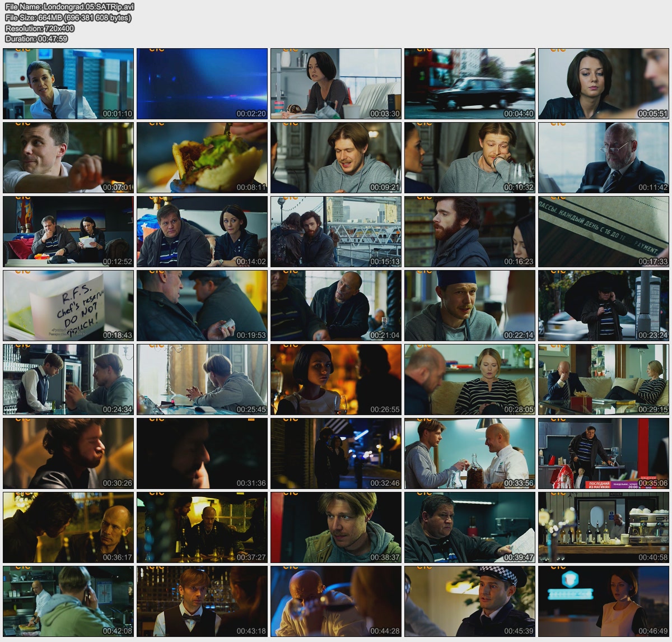The height and width of the screenshot is (642, 672).
Task: Click the thumbnail timestamped 00:28:05
Action: point(470,380)
